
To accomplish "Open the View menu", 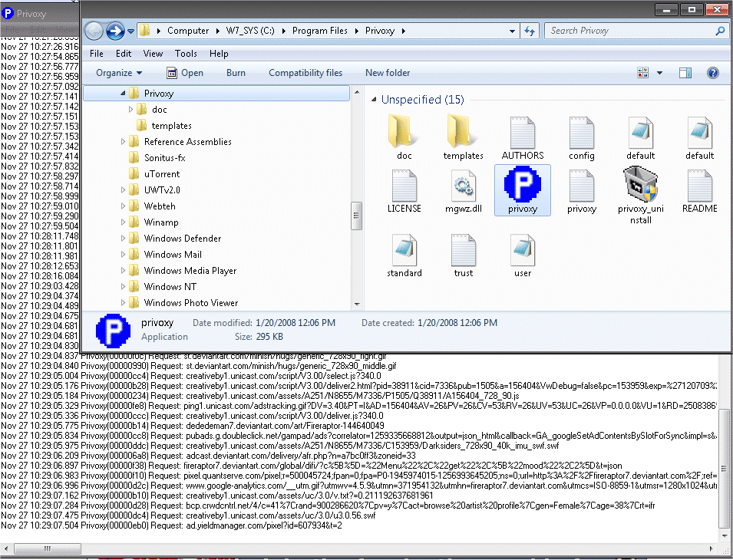I will tap(153, 54).
